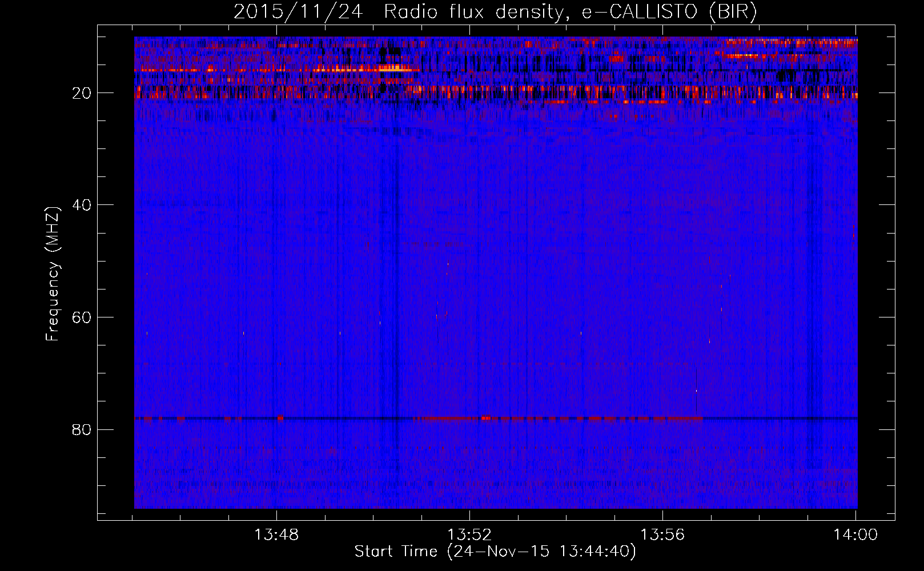Select the 80 MHz frequency tick label
The width and height of the screenshot is (924, 571).
[82, 429]
